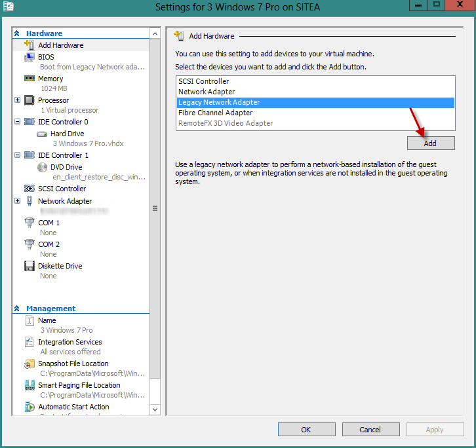Click the Diskette Drive floppy icon

click(x=30, y=266)
